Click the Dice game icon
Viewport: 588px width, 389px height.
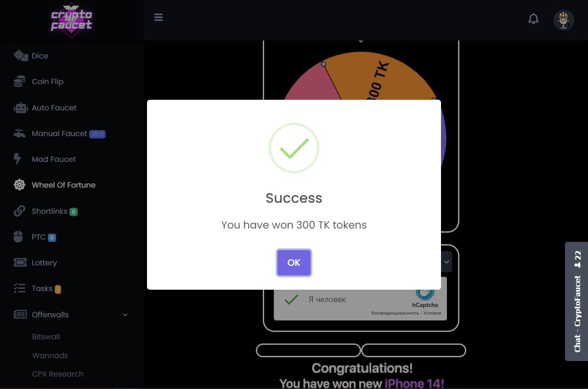[20, 56]
